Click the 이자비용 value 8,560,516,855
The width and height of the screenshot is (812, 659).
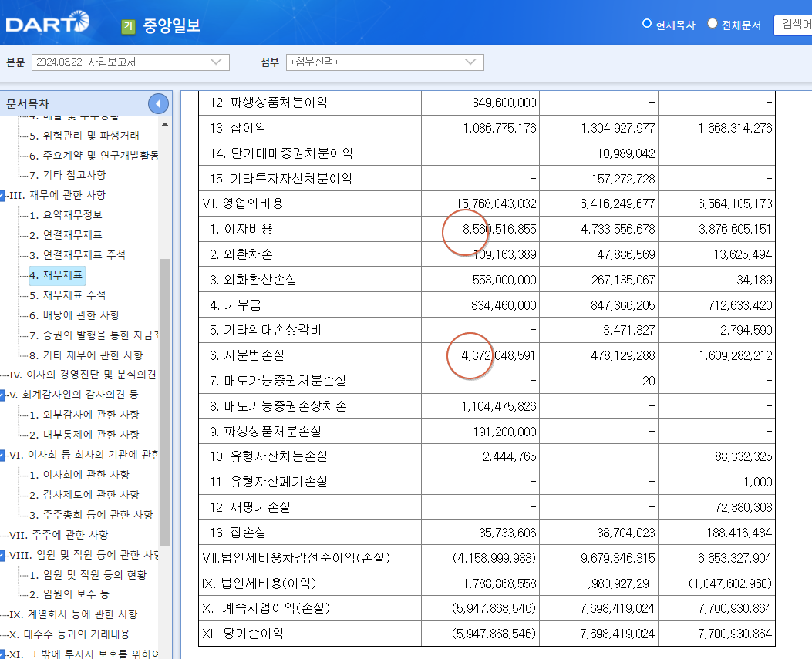(499, 230)
